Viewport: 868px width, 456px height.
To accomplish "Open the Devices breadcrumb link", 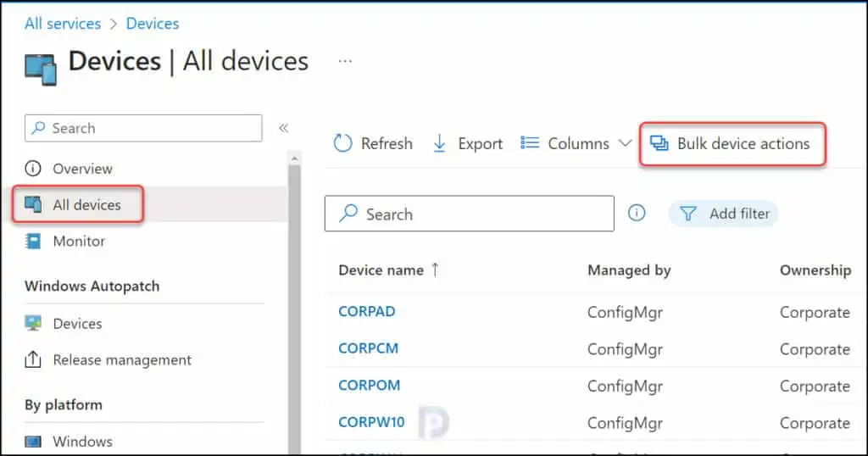I will (153, 24).
